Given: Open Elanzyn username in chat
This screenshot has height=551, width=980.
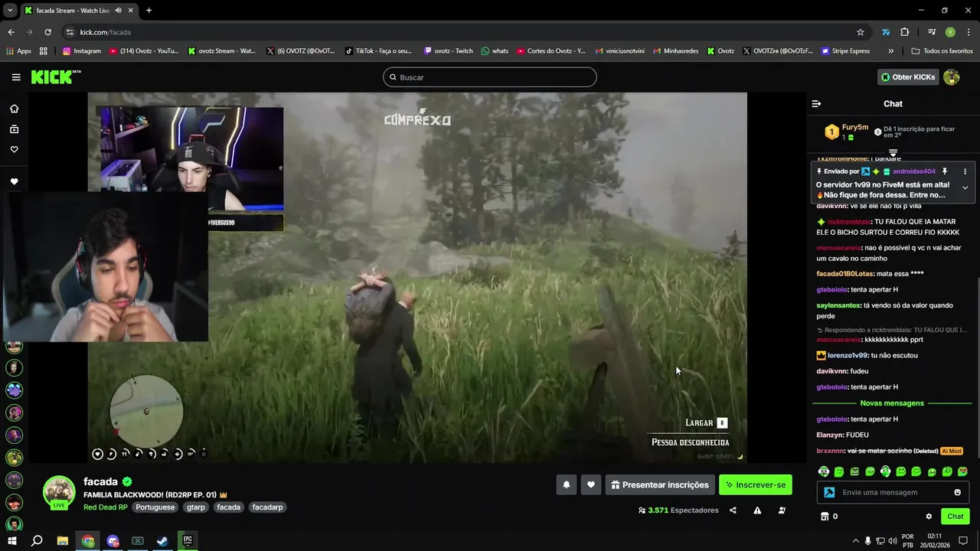Looking at the screenshot, I should pos(829,435).
